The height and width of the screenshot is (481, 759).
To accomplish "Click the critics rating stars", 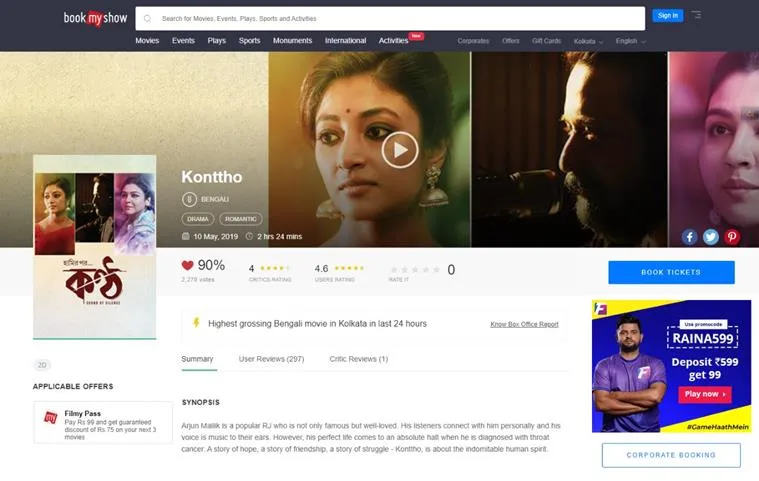I will click(275, 268).
